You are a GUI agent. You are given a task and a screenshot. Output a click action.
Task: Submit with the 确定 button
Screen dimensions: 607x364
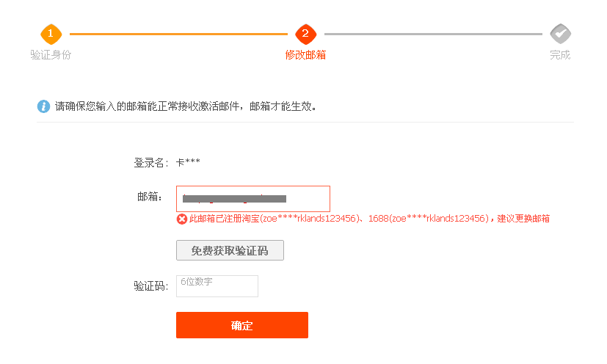242,325
